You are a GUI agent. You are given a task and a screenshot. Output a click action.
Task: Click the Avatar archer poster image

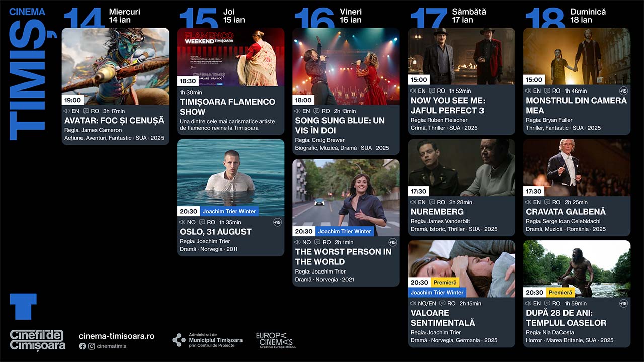pyautogui.click(x=115, y=66)
